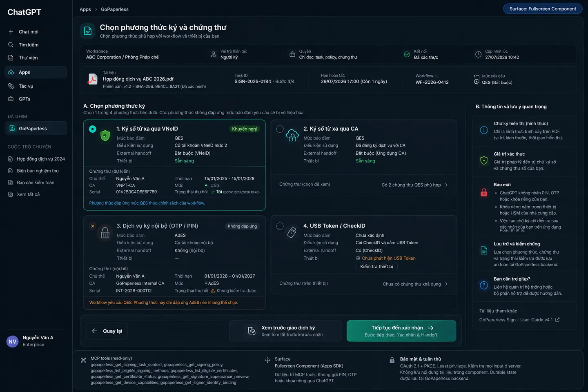Click the Kiểm tra thiết bị button
Viewport: 588px width, 392px height.
[376, 267]
